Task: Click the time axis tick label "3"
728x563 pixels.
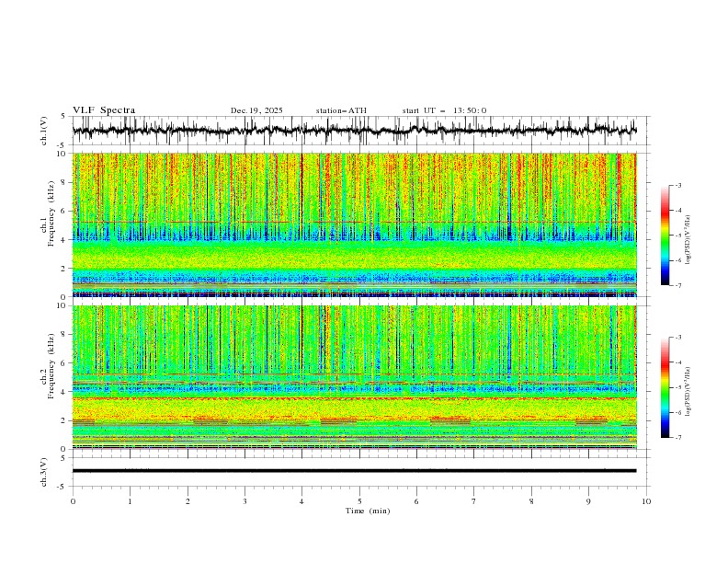Action: [x=245, y=501]
